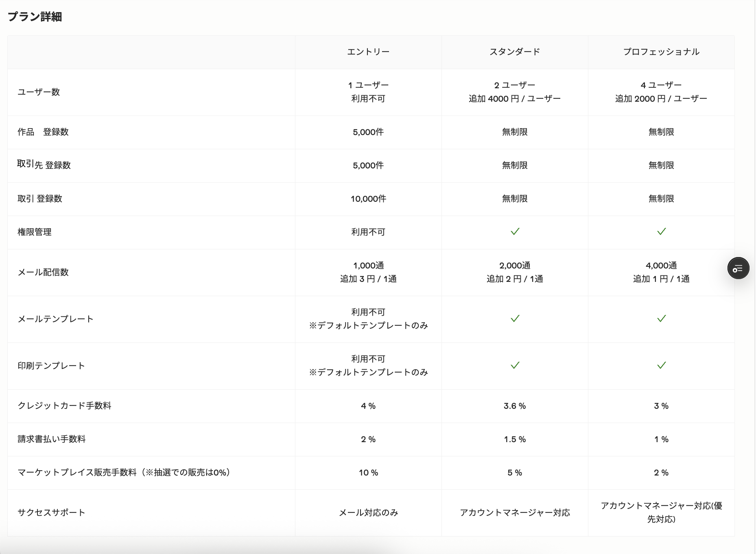Click the アカウントマネージャー対応(優先対応) cell
The height and width of the screenshot is (554, 756).
click(661, 513)
